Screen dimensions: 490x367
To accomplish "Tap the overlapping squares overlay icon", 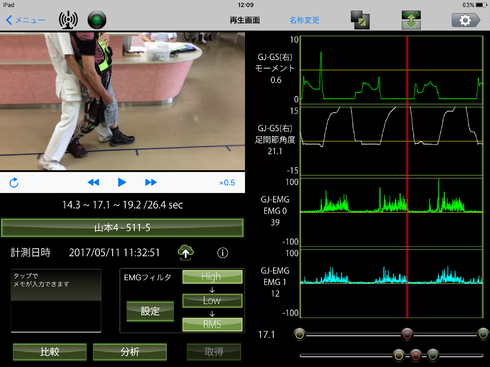I will (x=360, y=20).
